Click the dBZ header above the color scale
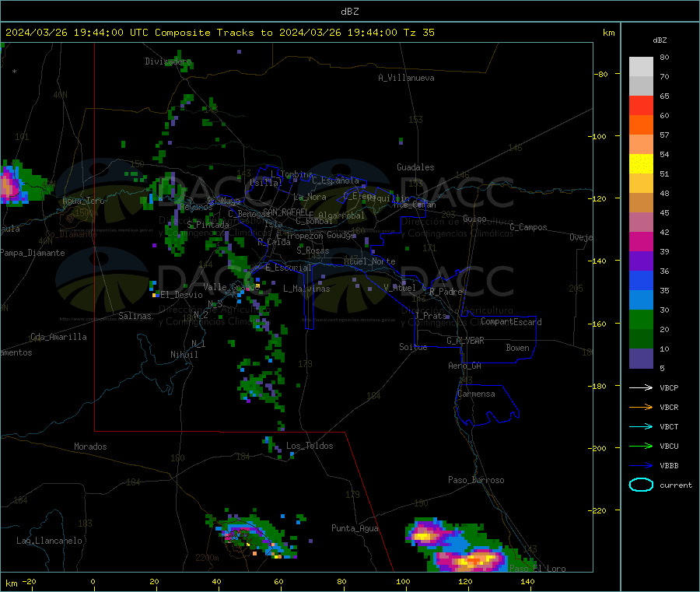 click(x=660, y=40)
